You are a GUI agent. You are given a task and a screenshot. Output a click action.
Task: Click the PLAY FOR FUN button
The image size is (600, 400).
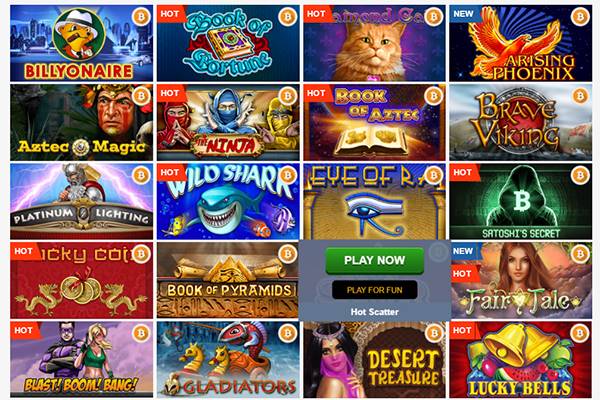click(375, 290)
